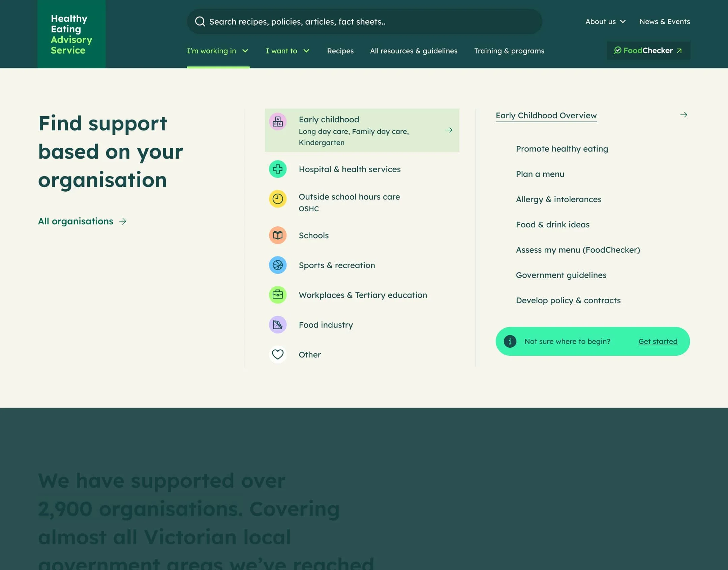Click the Other heart icon

coord(277,354)
